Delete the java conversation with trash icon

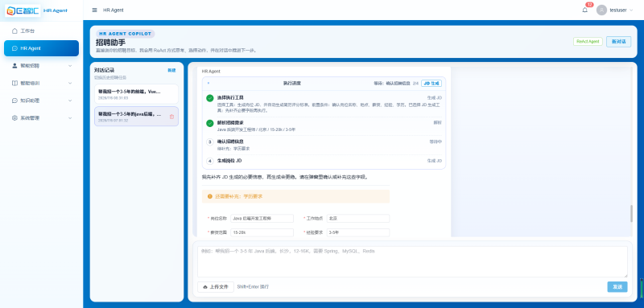171,117
